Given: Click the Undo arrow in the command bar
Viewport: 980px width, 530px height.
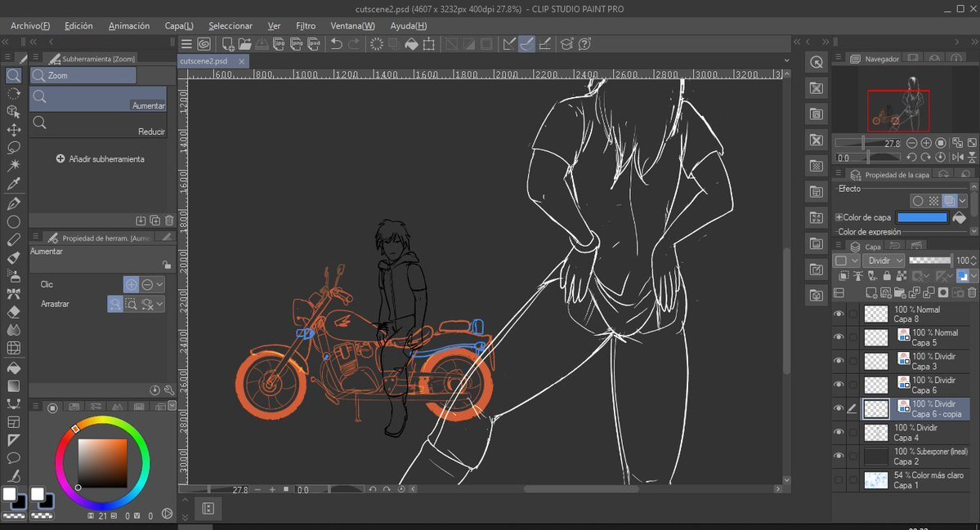Looking at the screenshot, I should [336, 44].
